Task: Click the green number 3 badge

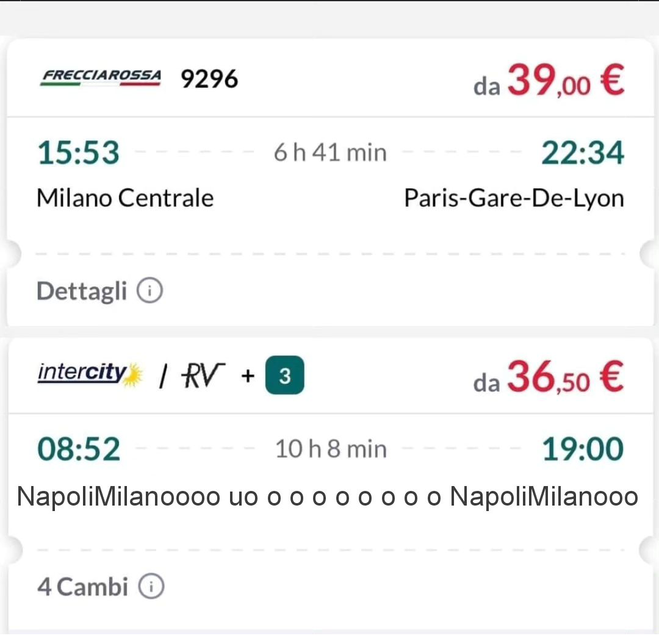Action: click(284, 376)
